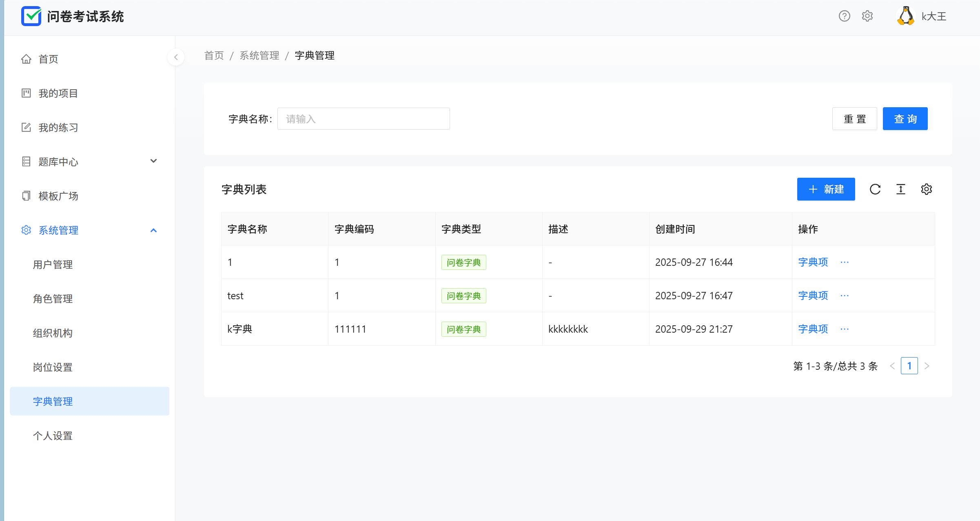The image size is (980, 521).
Task: Open more actions for k字典 row
Action: pyautogui.click(x=845, y=329)
